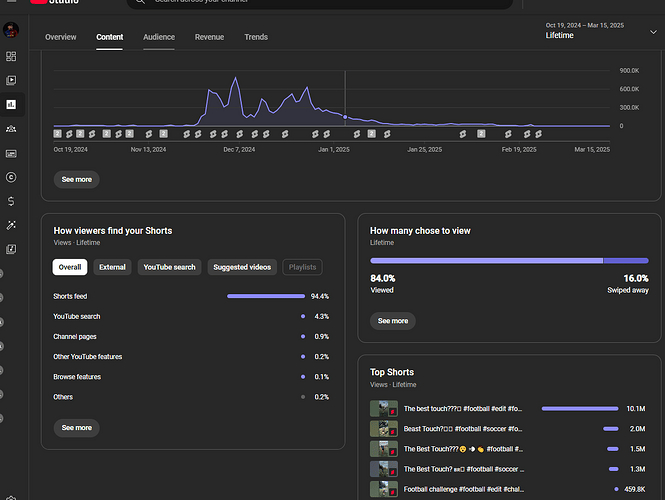Open the Earn dollar-sign sidebar icon
The width and height of the screenshot is (665, 500).
[x=11, y=201]
